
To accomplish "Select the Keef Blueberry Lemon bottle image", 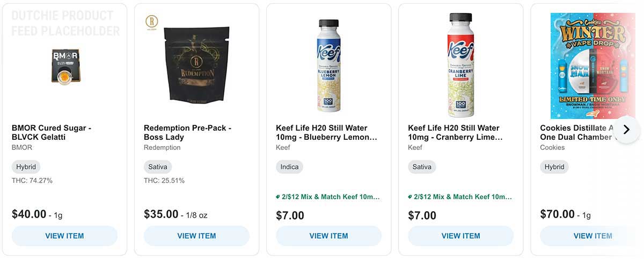I will point(328,66).
